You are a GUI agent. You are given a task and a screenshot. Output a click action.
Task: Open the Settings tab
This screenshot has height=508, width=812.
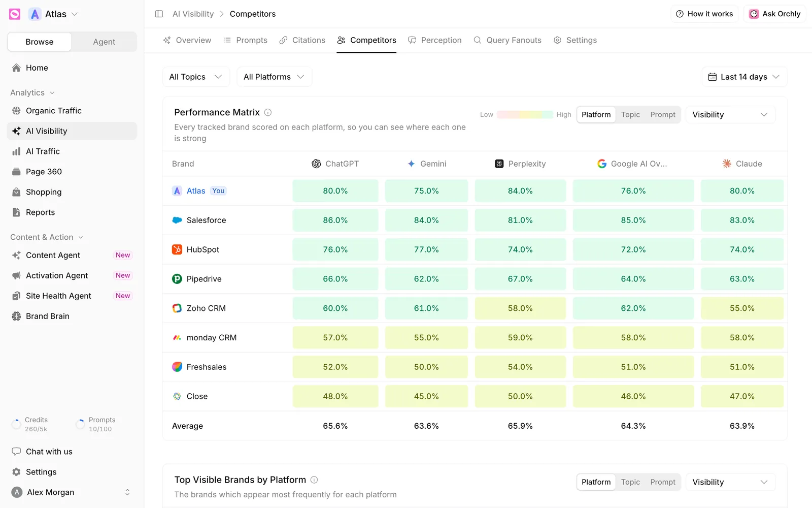click(x=575, y=40)
